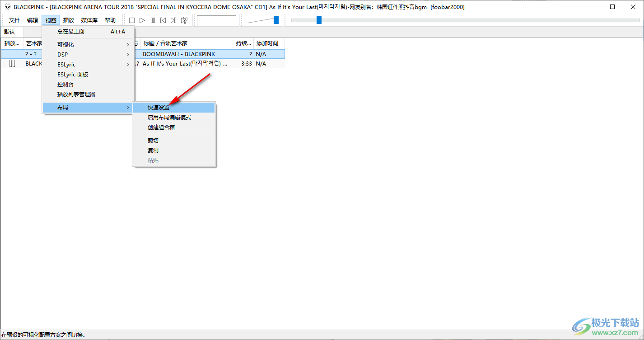The image size is (644, 340).
Task: Click the seek bar position handle
Action: [319, 20]
